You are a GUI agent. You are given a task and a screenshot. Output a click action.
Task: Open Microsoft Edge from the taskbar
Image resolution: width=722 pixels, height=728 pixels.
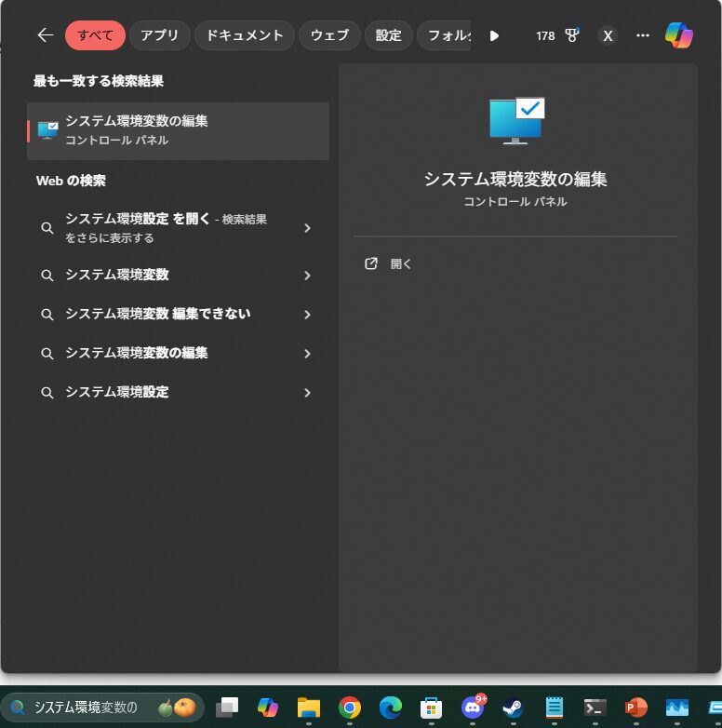[x=390, y=708]
